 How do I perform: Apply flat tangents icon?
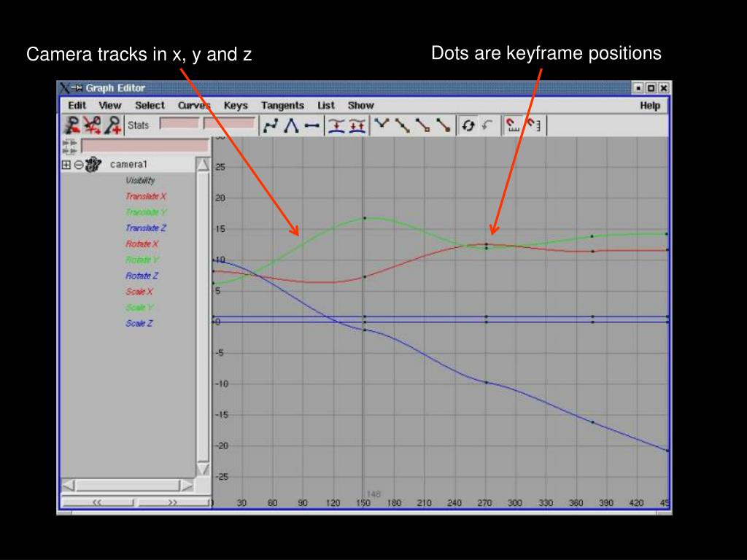pos(312,125)
